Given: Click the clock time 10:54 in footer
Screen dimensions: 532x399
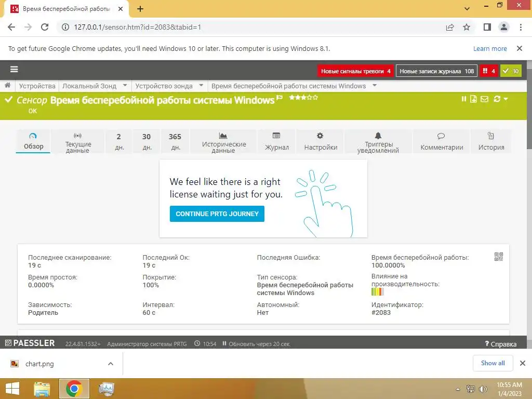Looking at the screenshot, I should coord(205,344).
